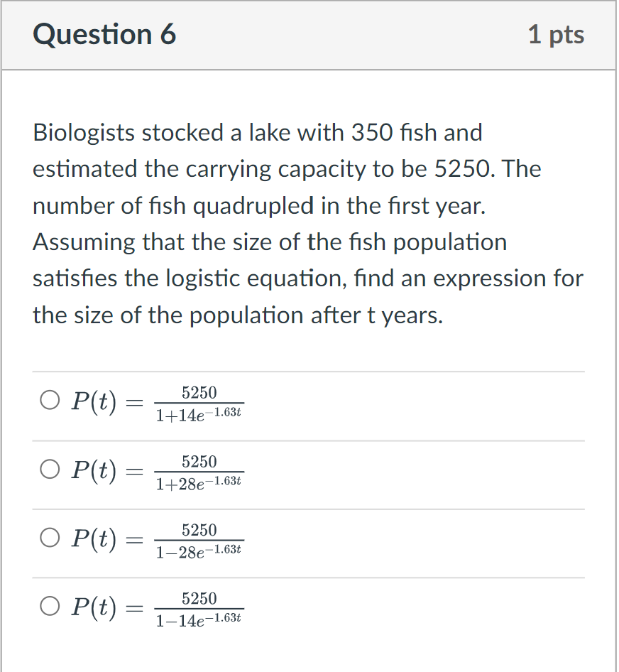Click the P(t) label of first answer
Screen dimensions: 619x672
[x=94, y=401]
